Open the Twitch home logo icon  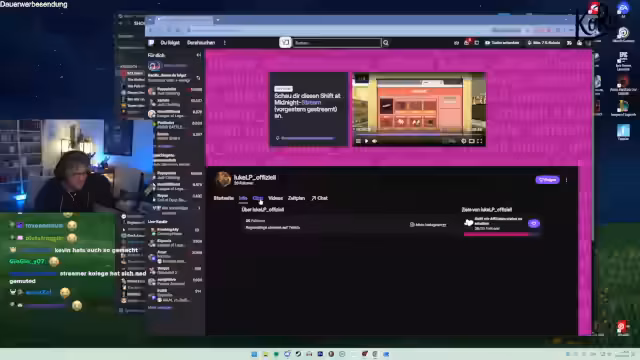point(151,42)
